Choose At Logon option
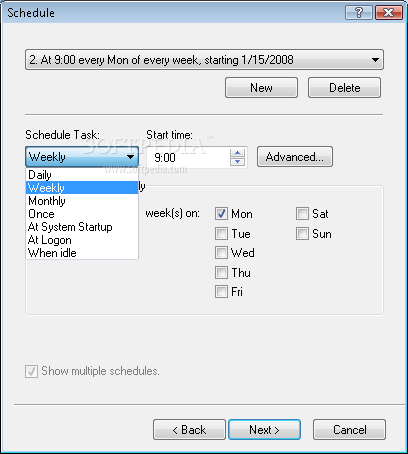 pyautogui.click(x=82, y=240)
